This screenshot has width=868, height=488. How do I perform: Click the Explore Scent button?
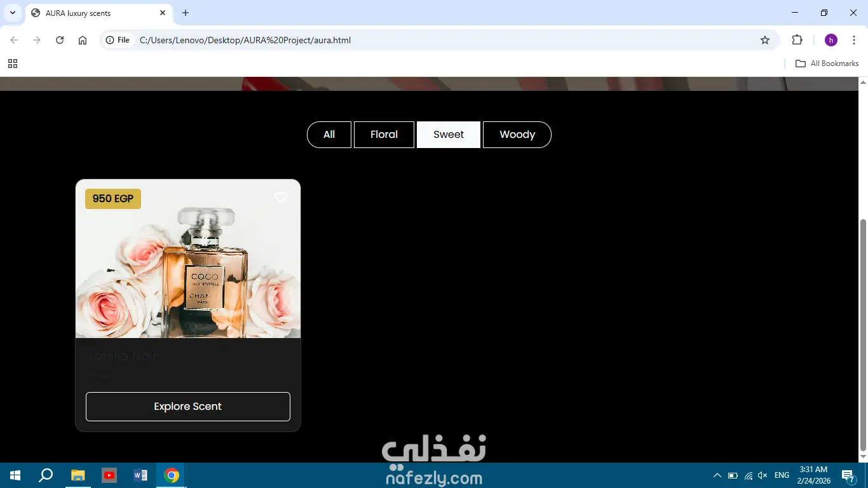coord(188,407)
